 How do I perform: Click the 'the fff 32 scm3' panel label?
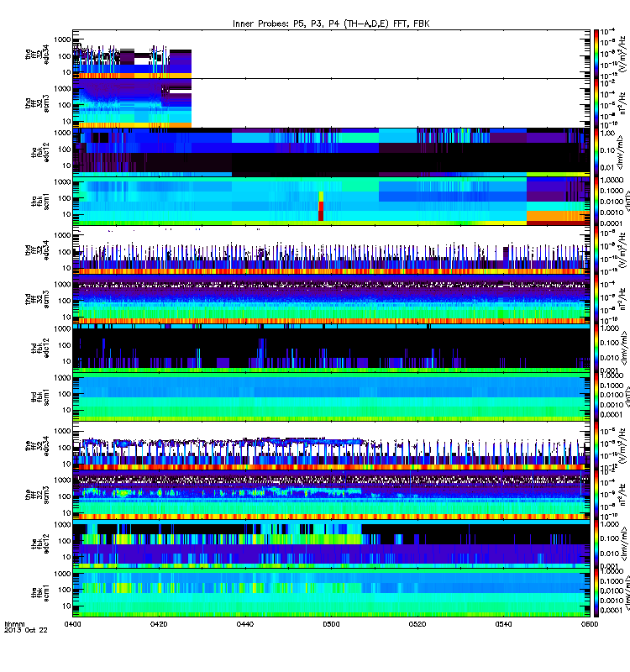[x=37, y=495]
